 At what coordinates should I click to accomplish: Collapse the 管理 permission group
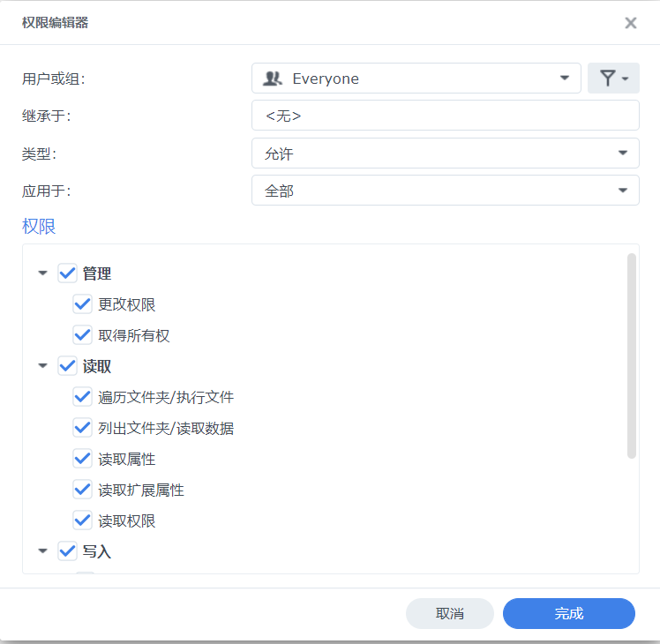[x=43, y=273]
